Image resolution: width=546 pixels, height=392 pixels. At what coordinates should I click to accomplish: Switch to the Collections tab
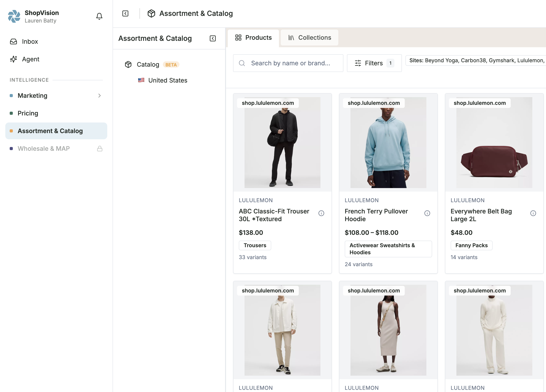[x=310, y=38]
